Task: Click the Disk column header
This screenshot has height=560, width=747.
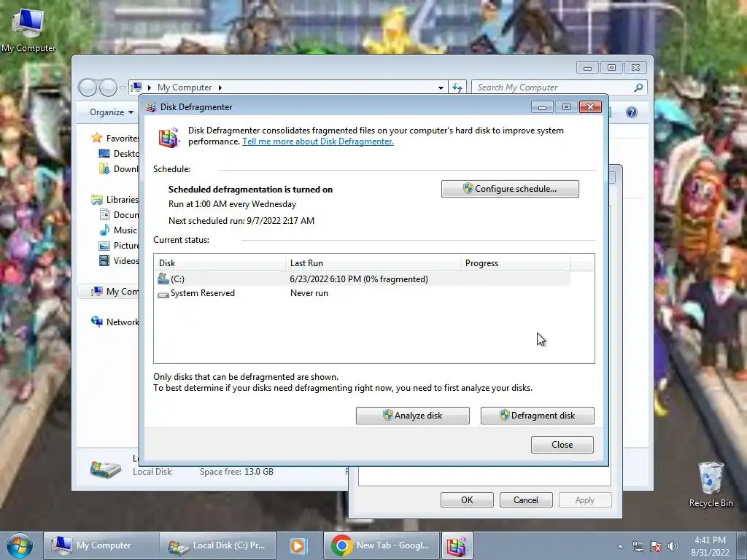Action: click(x=220, y=262)
